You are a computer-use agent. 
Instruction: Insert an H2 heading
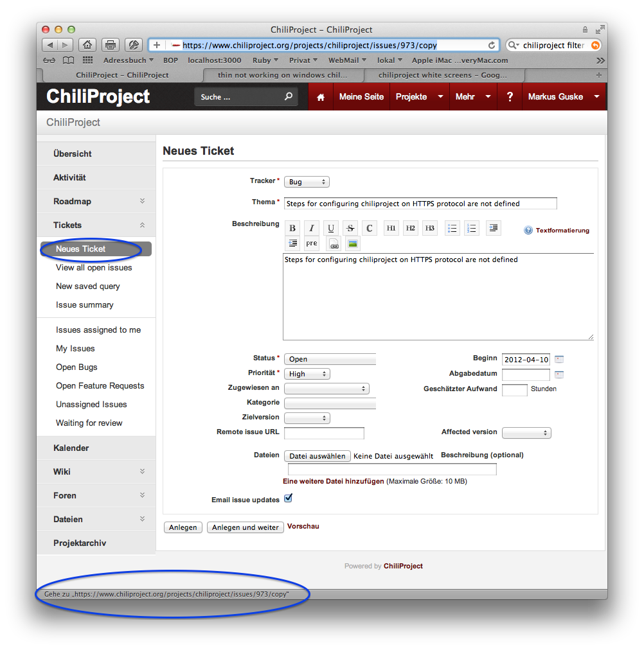(x=411, y=228)
